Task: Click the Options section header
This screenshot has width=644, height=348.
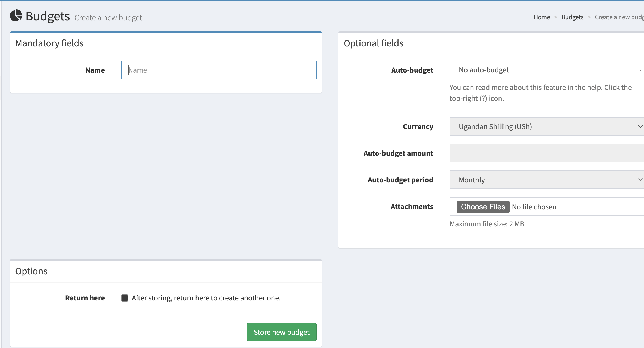Action: pos(31,271)
